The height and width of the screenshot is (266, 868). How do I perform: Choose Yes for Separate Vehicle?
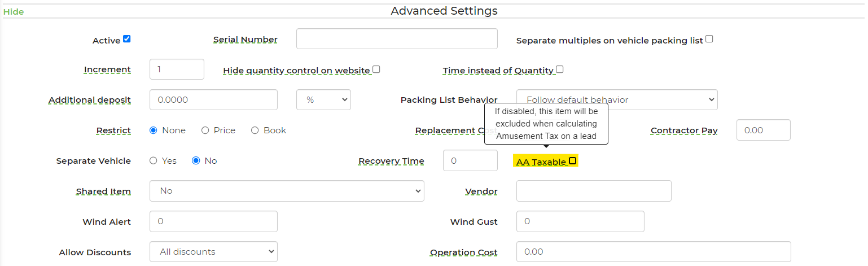[x=154, y=161]
